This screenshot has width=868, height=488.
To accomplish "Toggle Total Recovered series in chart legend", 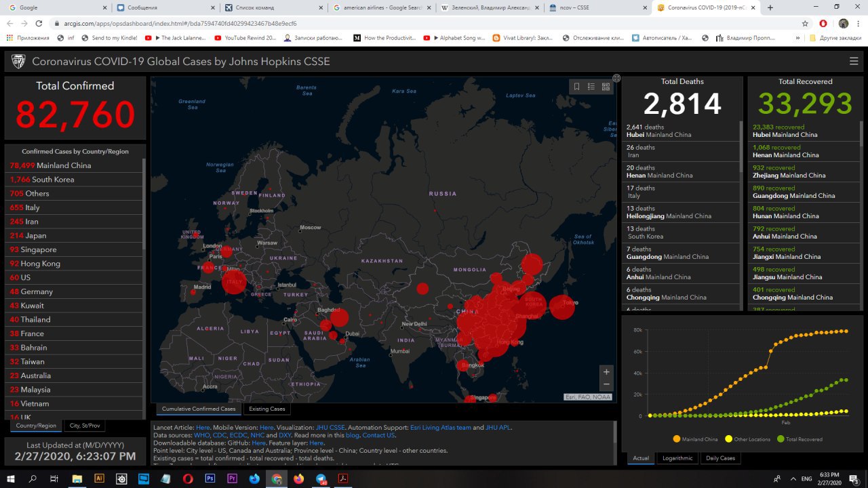I will click(800, 439).
